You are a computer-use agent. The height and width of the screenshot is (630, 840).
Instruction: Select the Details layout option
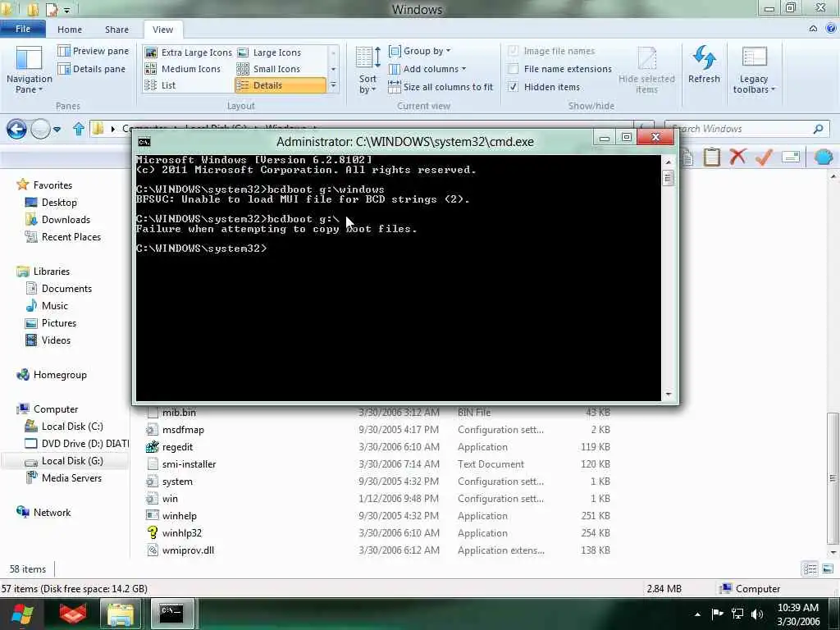[x=281, y=85]
